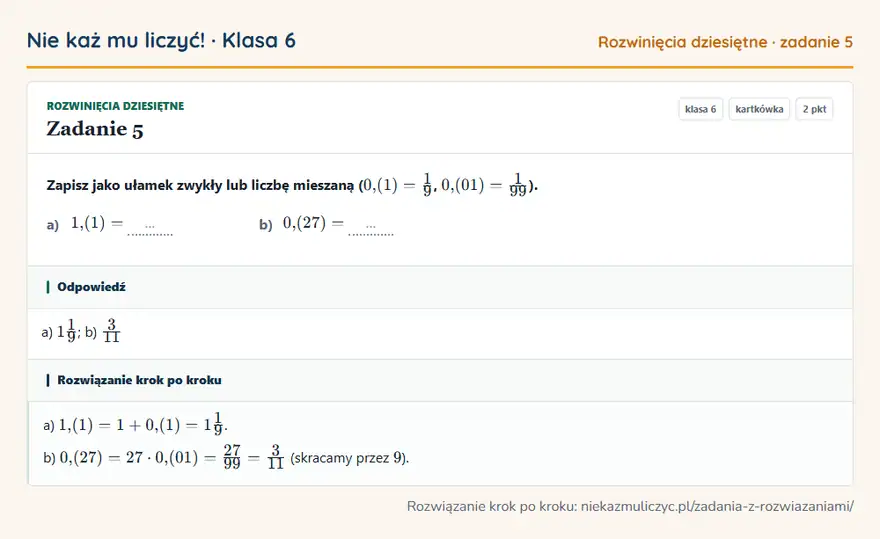
Task: Click the expression '0,(27) =' in part b)
Action: [x=313, y=223]
